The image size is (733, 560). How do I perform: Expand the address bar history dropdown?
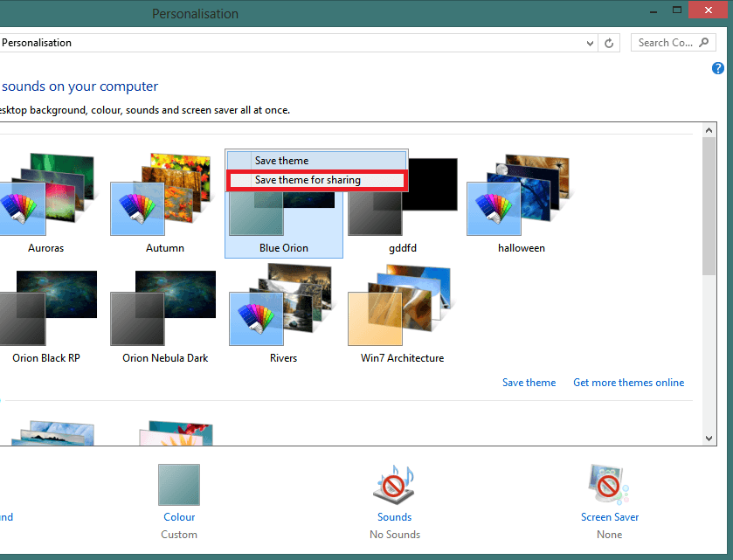(x=590, y=43)
